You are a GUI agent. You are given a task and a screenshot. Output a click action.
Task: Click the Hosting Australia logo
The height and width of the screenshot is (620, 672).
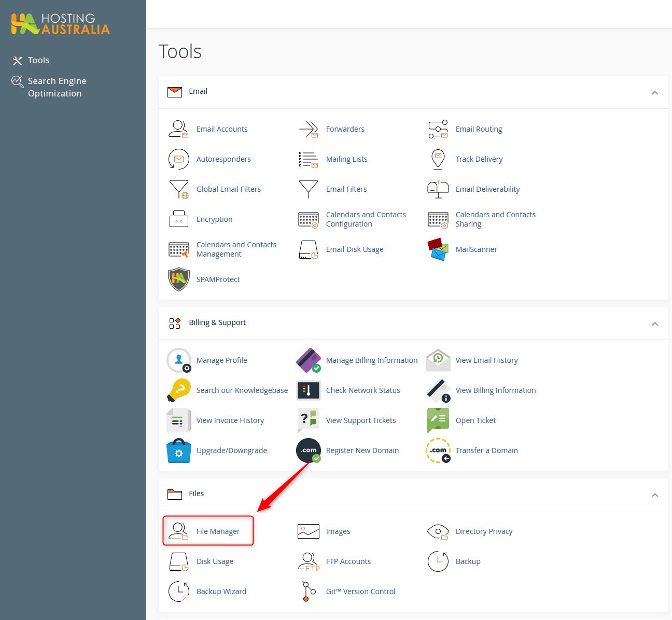(61, 24)
